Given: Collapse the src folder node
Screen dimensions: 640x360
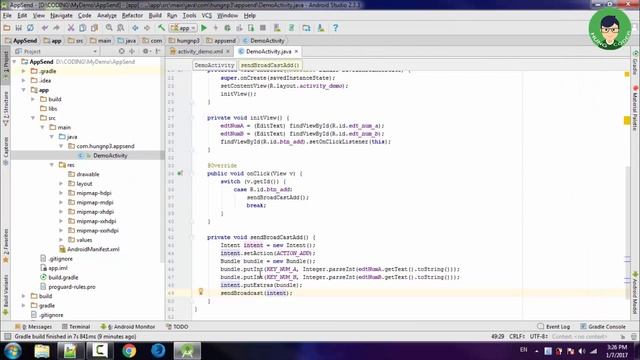Looking at the screenshot, I should [33, 118].
